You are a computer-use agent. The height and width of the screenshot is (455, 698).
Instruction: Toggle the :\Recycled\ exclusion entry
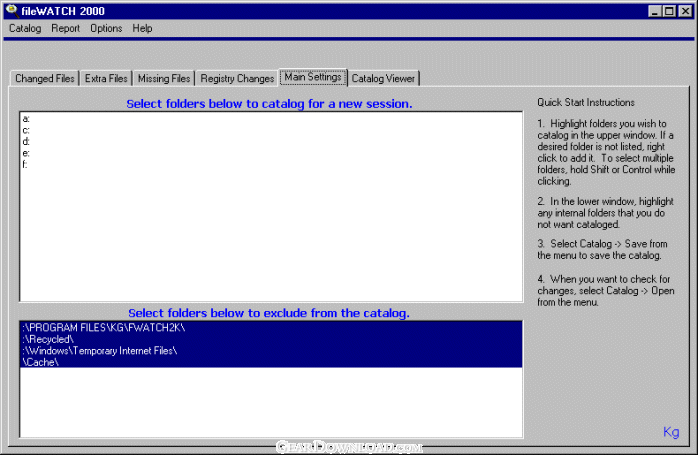pyautogui.click(x=271, y=339)
